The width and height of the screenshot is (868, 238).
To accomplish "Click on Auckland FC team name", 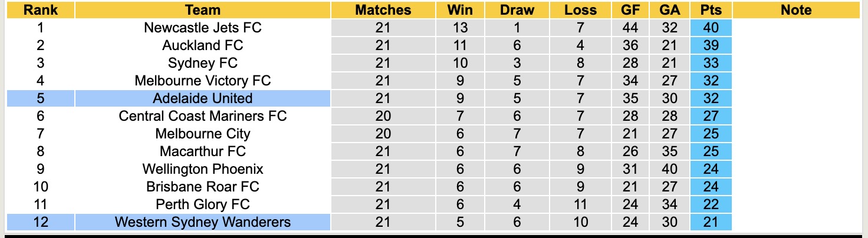I will tap(202, 45).
